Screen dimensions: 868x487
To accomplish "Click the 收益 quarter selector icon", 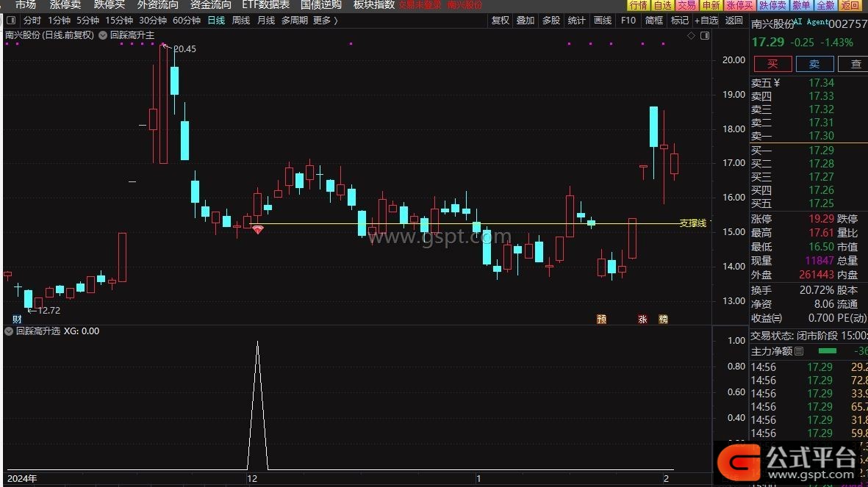I will (778, 318).
